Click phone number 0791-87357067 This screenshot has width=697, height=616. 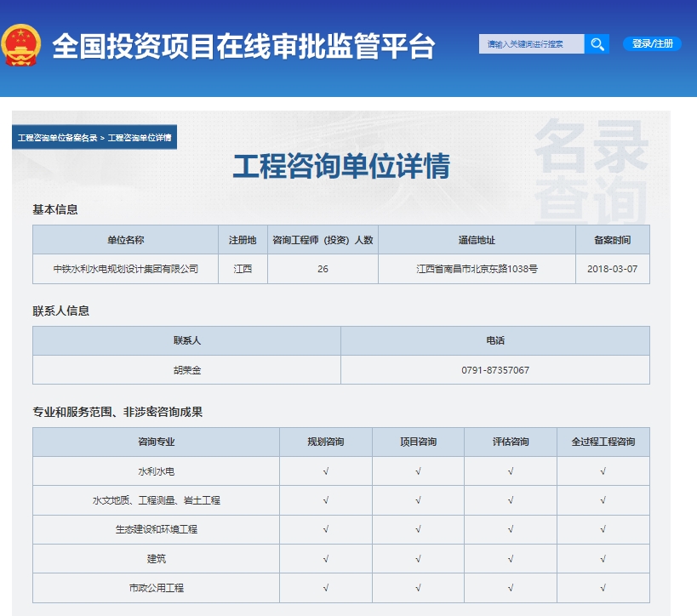coord(495,370)
